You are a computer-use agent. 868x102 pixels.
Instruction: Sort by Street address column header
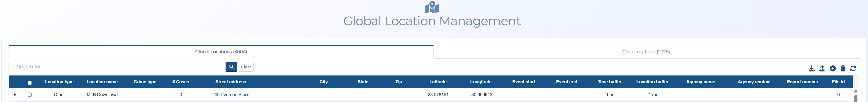[x=230, y=82]
